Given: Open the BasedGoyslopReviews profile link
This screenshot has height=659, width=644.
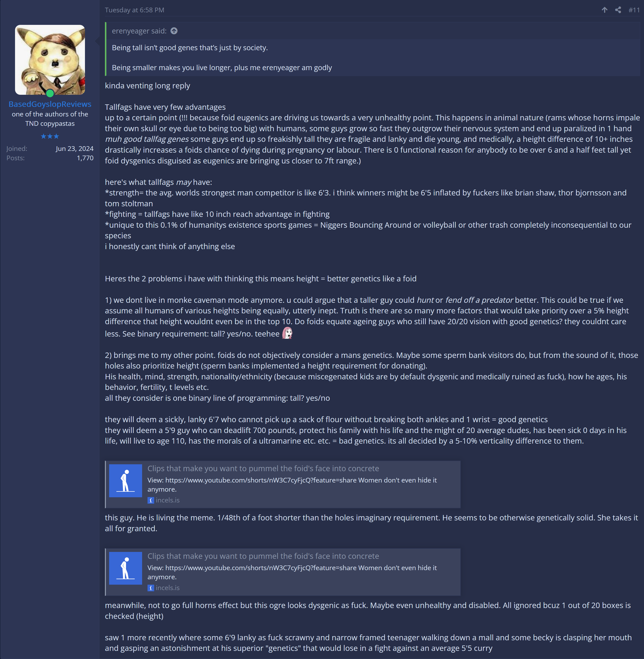Looking at the screenshot, I should [x=50, y=104].
